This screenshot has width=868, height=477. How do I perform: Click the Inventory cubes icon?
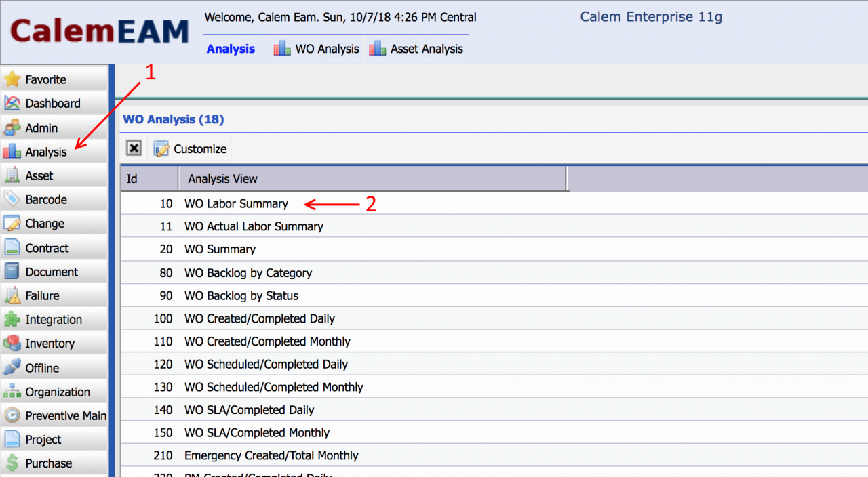[12, 344]
